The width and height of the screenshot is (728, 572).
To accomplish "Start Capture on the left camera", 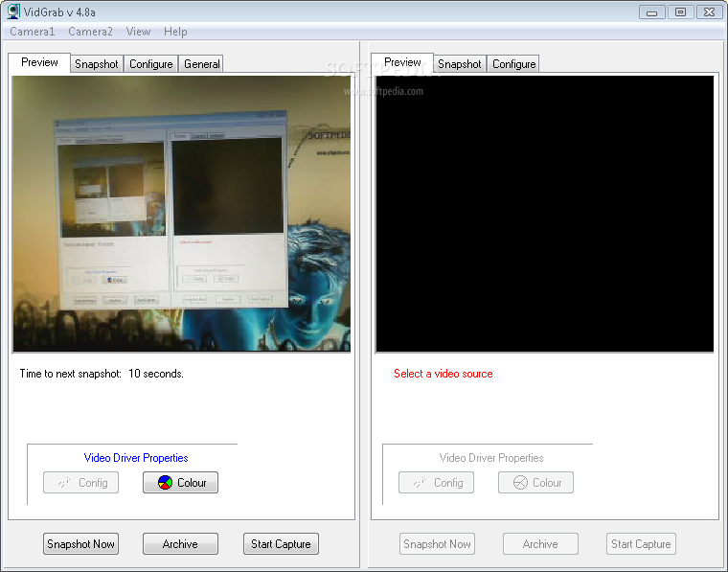I will tap(281, 543).
